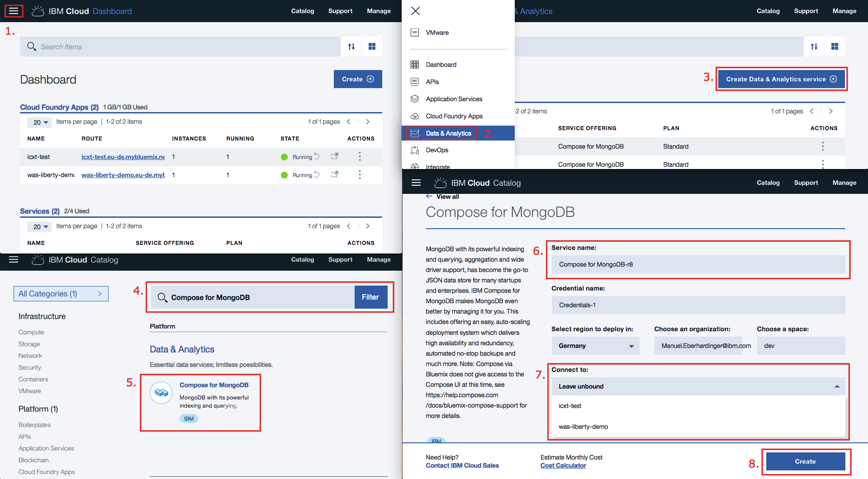Click Create button on Compose for MongoDB page
Screen dimensions: 868x479
[x=806, y=461]
